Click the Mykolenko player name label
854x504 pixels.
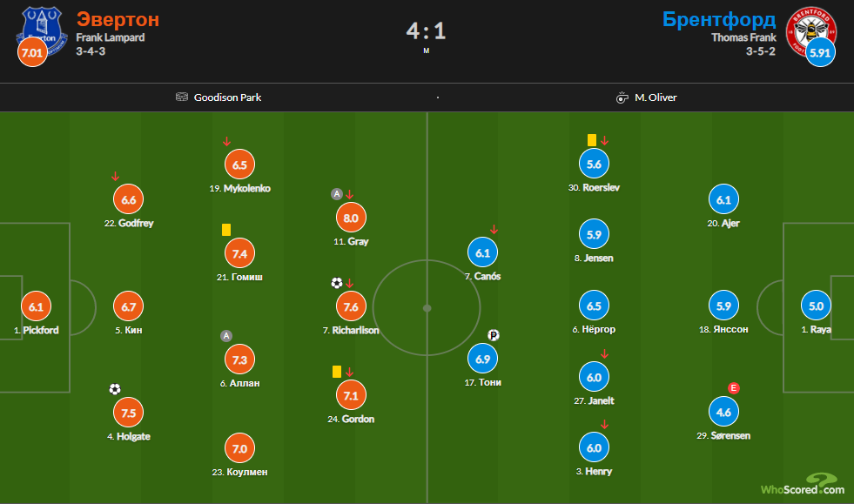pos(240,188)
